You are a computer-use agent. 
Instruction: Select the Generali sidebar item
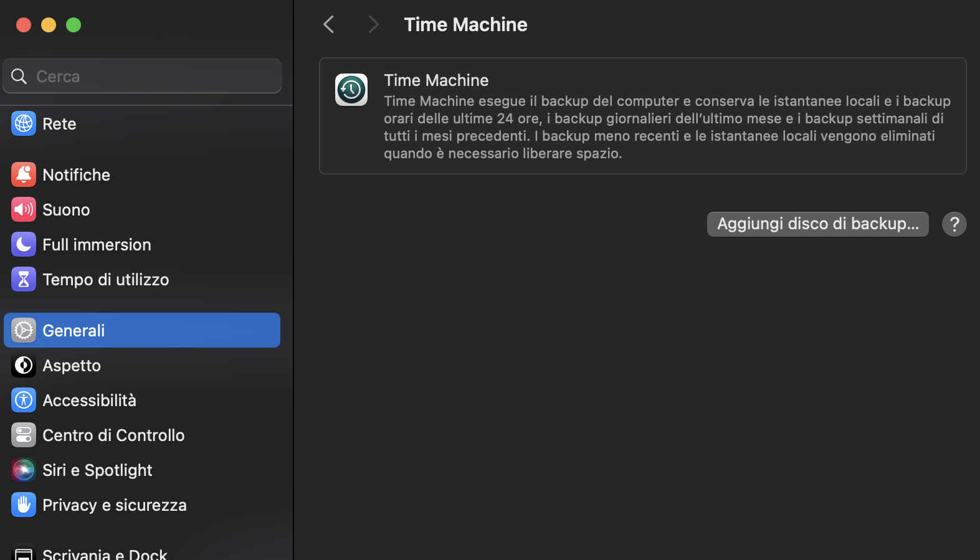(142, 330)
